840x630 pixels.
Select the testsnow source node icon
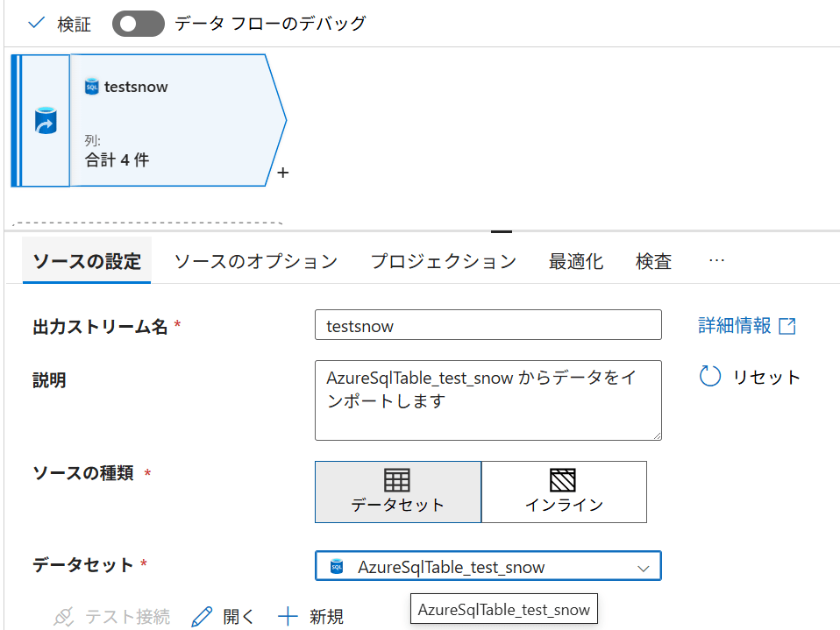(46, 121)
